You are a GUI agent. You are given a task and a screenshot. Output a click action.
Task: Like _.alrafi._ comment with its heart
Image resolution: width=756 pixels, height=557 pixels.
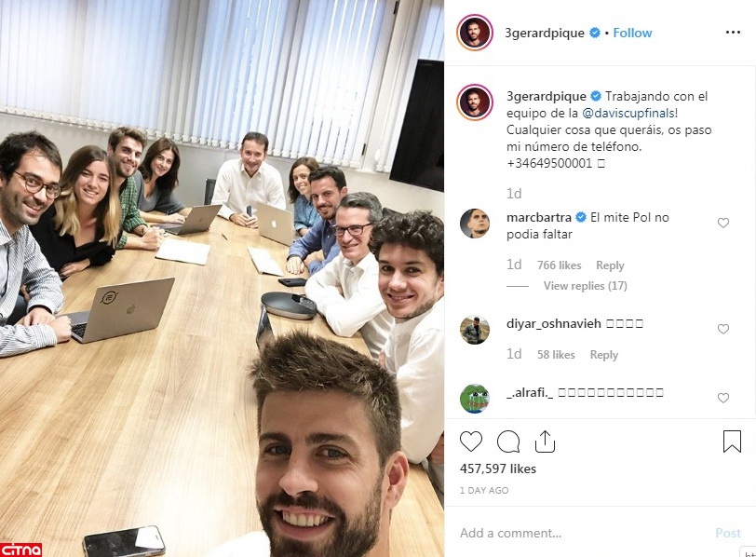722,398
